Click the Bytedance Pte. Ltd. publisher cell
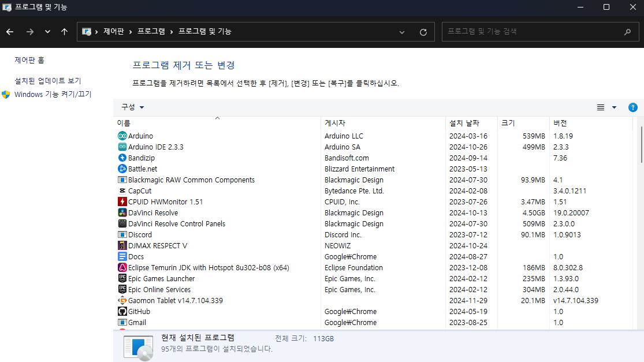Image resolution: width=644 pixels, height=362 pixels. 354,191
